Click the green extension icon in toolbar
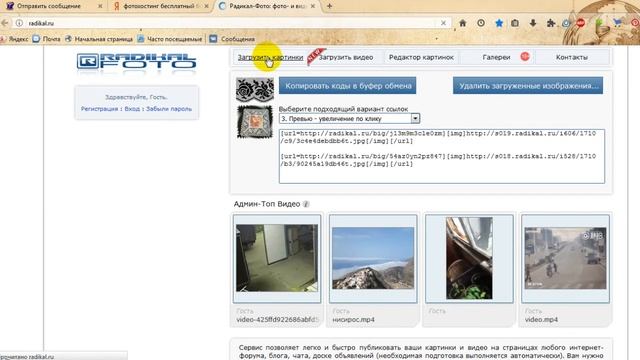The width and height of the screenshot is (640, 360). click(x=599, y=23)
